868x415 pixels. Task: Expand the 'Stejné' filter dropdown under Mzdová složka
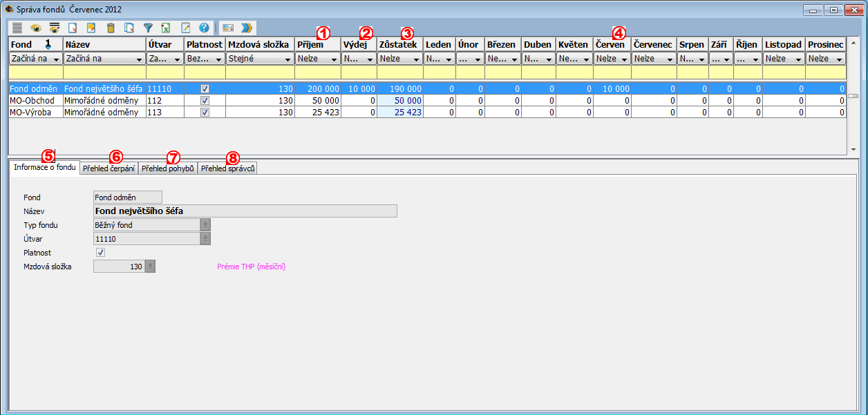(x=286, y=59)
